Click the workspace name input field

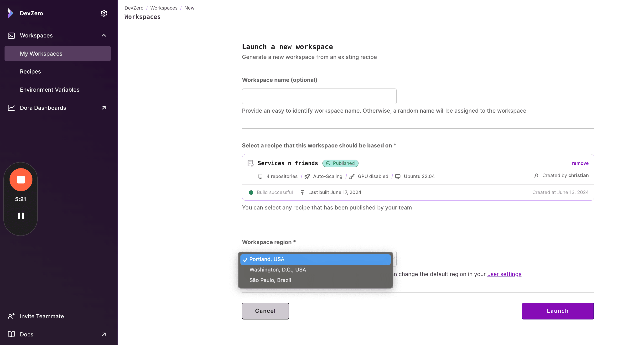(319, 95)
